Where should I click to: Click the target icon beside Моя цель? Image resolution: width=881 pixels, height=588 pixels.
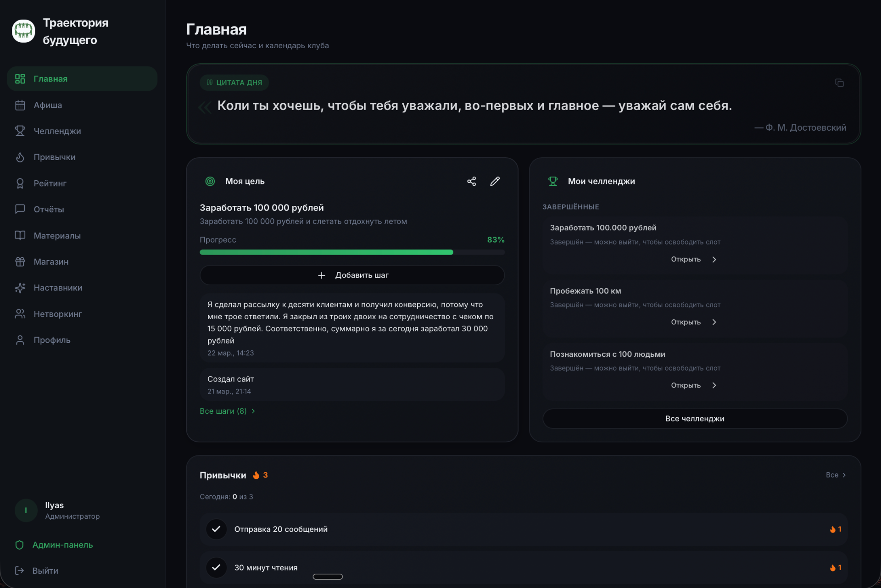click(210, 181)
